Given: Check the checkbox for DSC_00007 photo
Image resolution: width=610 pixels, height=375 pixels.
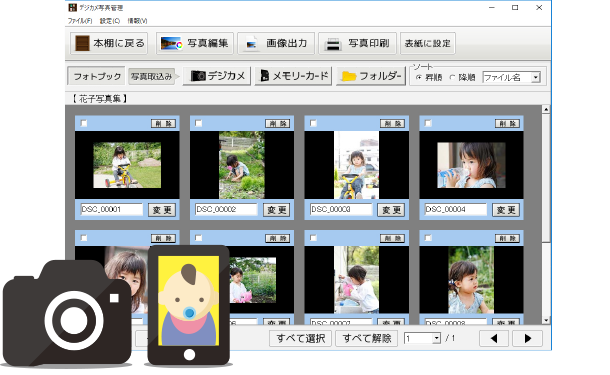Looking at the screenshot, I should 313,238.
